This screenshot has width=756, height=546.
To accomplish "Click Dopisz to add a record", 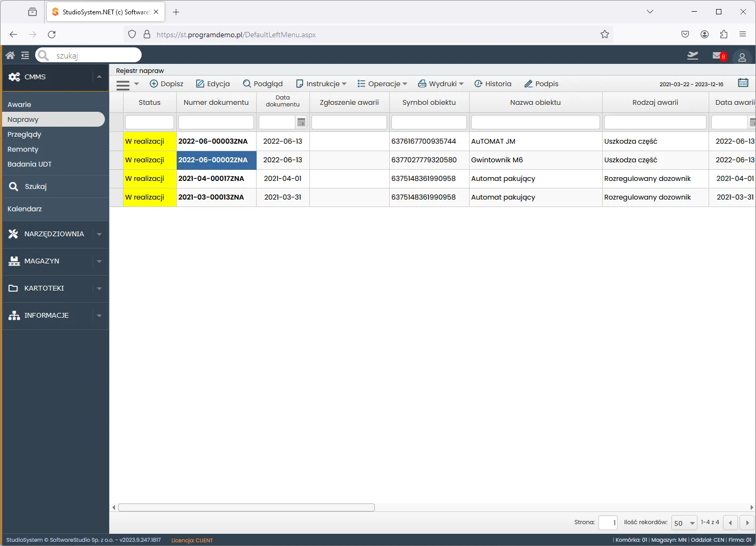I will (x=166, y=84).
